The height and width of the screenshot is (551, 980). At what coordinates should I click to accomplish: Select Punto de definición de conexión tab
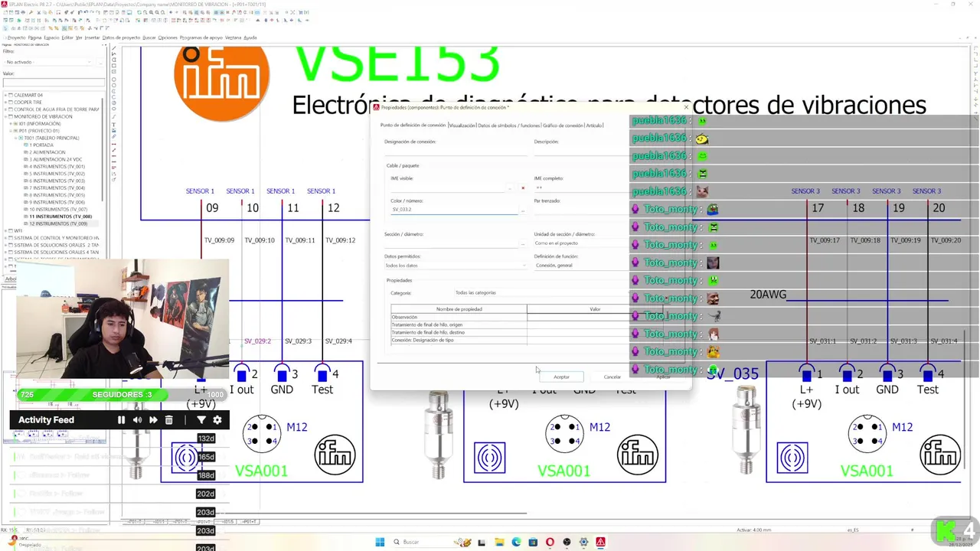[413, 126]
